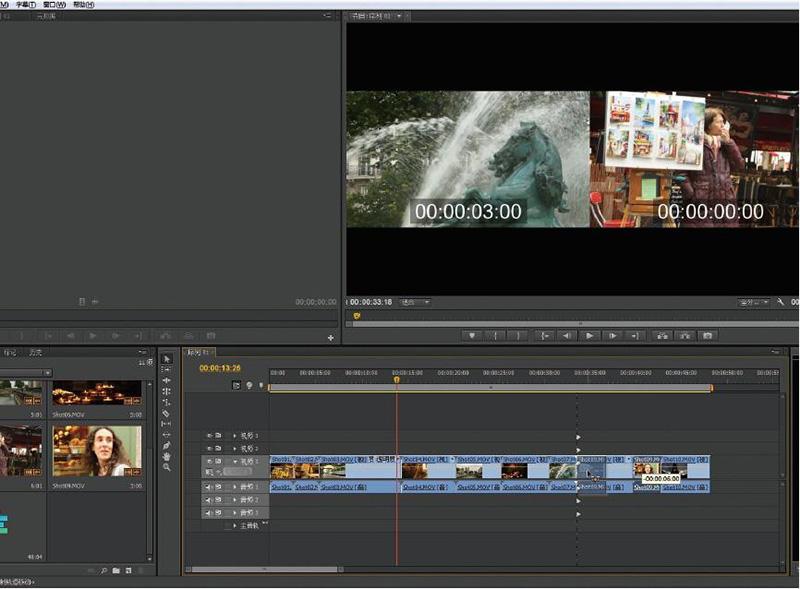800x589 pixels.
Task: Select the Rolling Edit tool
Action: coord(167,391)
